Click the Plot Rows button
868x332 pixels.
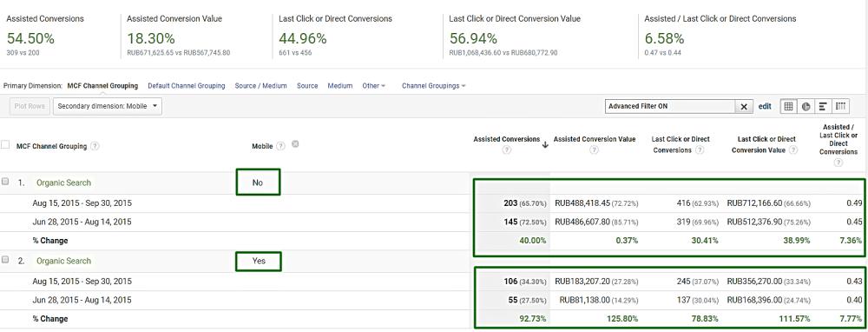click(30, 106)
